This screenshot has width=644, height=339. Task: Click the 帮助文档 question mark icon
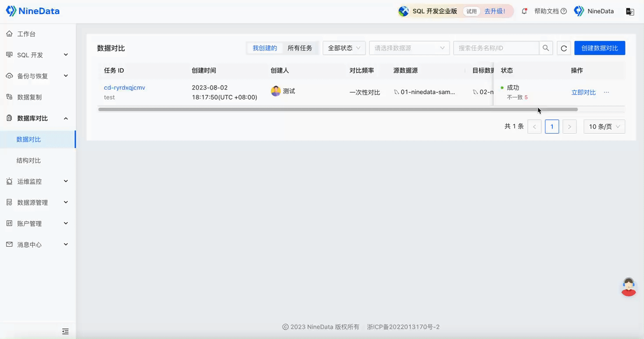coord(564,11)
